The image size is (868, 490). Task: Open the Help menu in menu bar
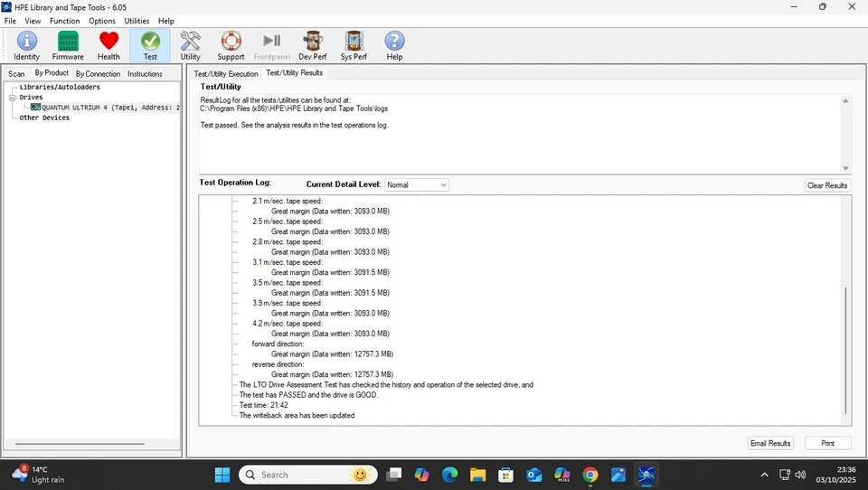click(166, 21)
